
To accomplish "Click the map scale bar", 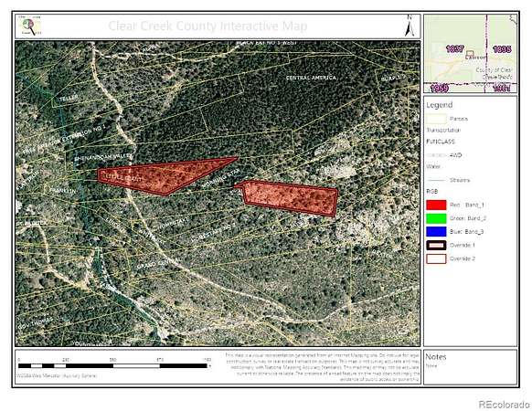I will (113, 365).
